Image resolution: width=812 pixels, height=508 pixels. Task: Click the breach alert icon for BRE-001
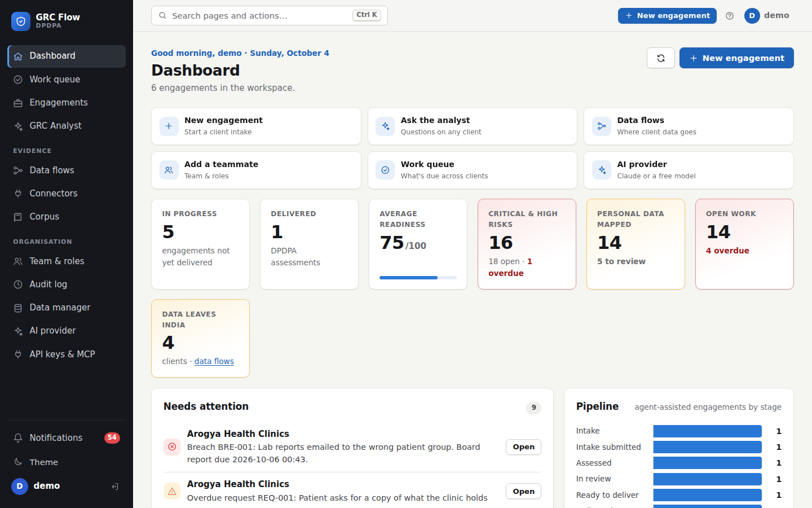172,447
